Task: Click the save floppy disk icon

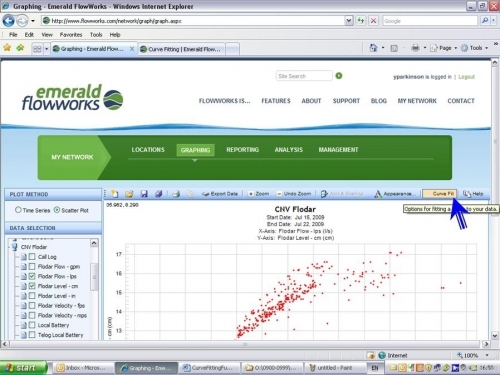Action: click(144, 194)
